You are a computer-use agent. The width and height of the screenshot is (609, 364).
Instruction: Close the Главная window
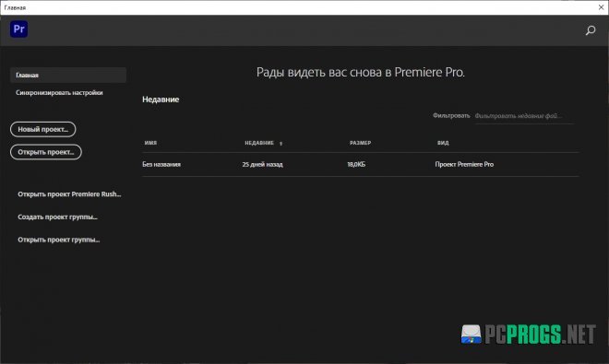pos(601,7)
